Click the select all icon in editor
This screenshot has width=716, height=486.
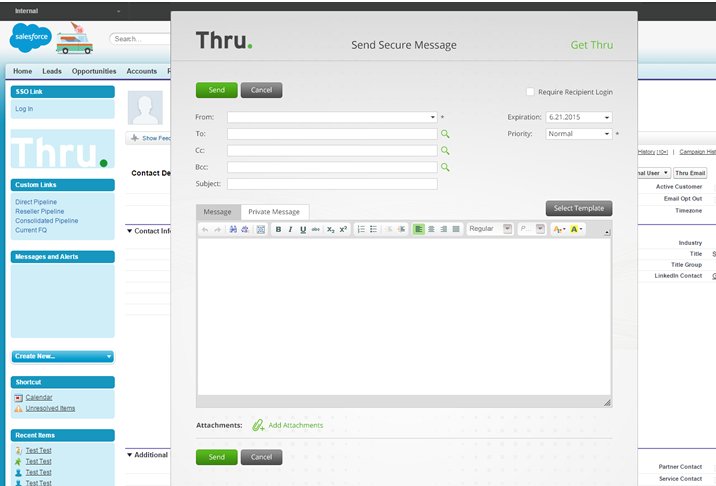[x=260, y=229]
